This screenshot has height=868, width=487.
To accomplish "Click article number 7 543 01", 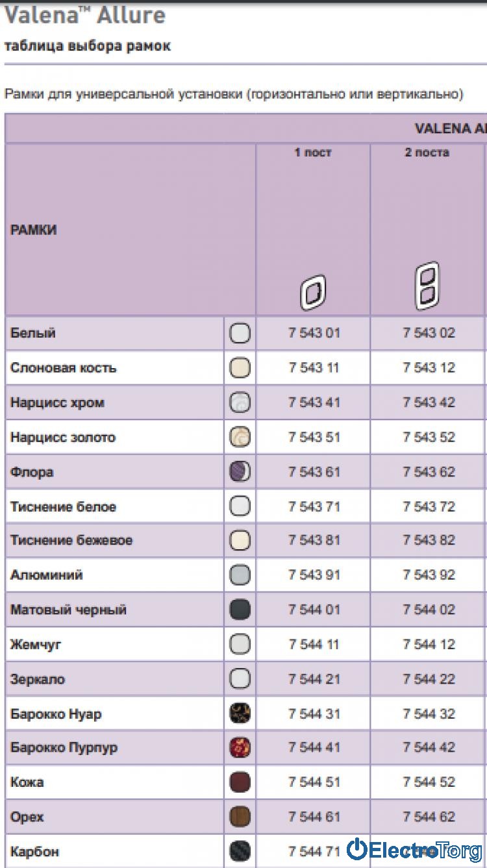I will [314, 333].
